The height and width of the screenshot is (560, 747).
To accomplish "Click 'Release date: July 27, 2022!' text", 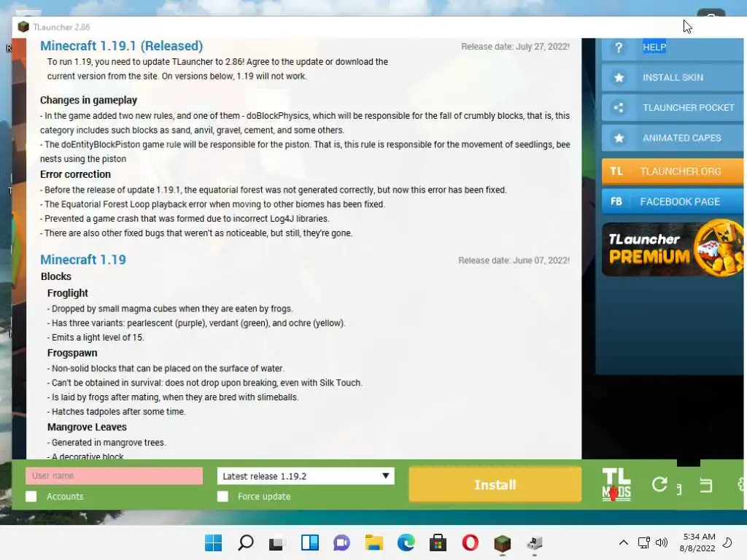I will (515, 47).
